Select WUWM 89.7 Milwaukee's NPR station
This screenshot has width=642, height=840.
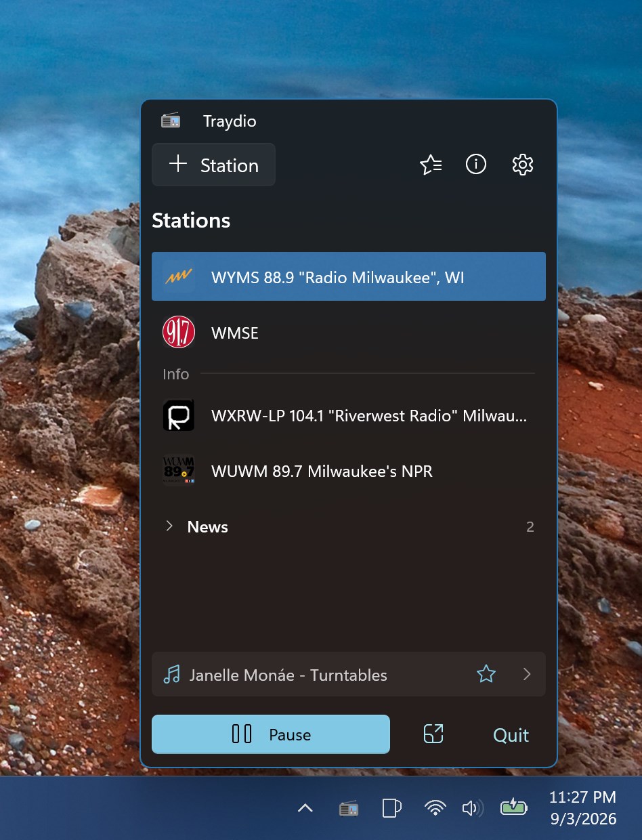[x=349, y=471]
